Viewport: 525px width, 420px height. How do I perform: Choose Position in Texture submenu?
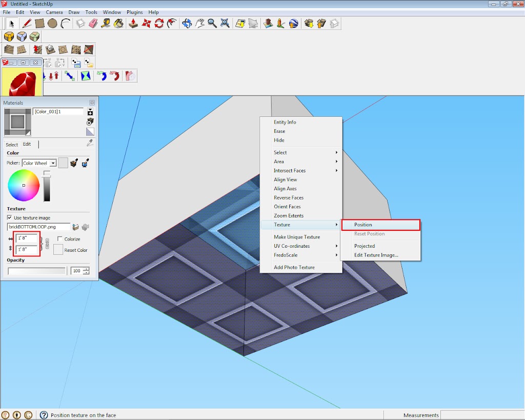tap(381, 225)
